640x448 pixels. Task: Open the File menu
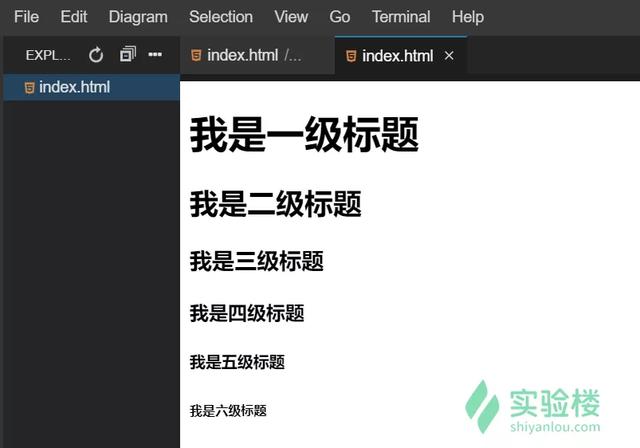(x=27, y=17)
